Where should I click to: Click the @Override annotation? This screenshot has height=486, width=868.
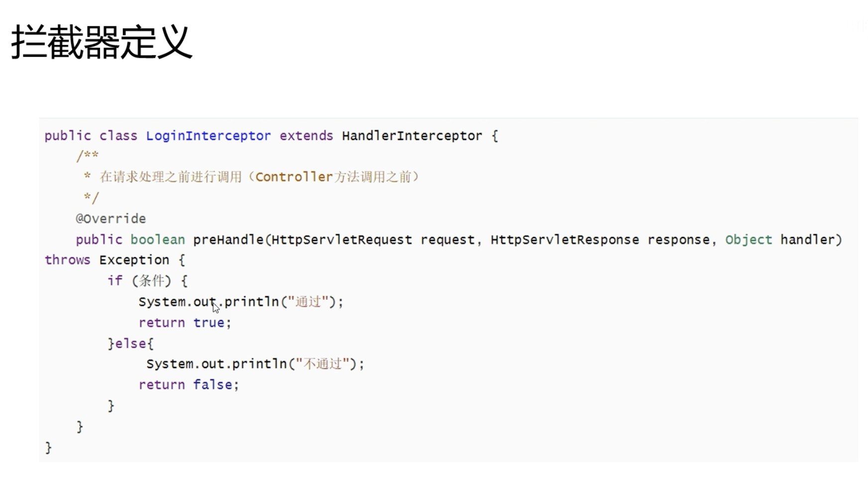110,219
